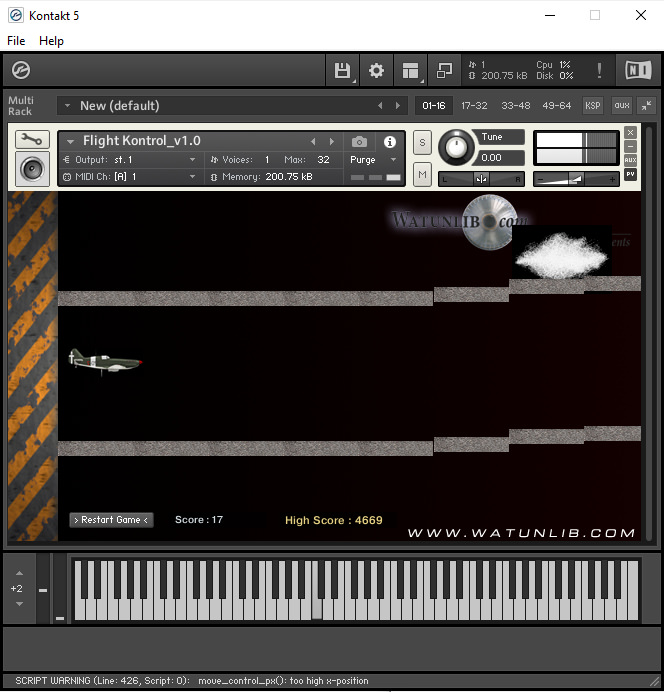Open the snapshot view camera icon

pos(359,142)
